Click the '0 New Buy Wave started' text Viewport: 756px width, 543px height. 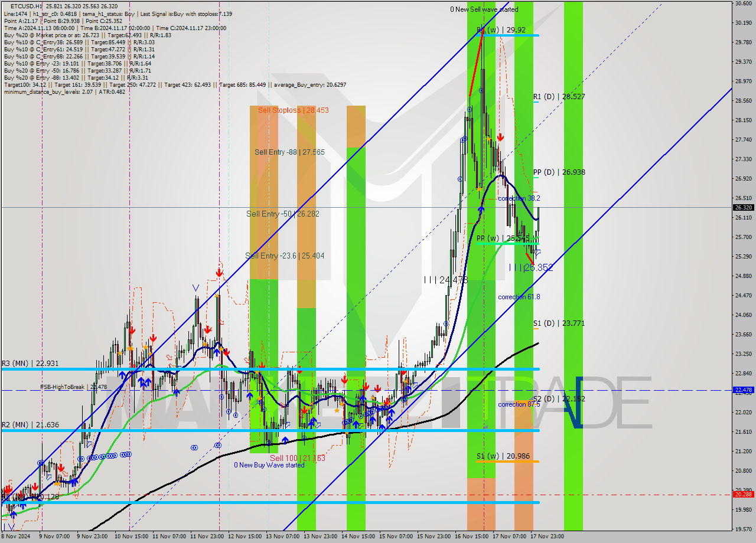tap(269, 465)
